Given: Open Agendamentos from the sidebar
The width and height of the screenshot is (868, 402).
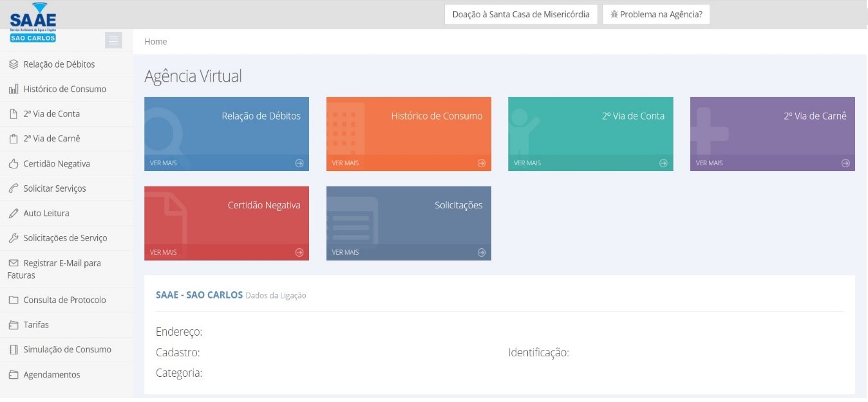Looking at the screenshot, I should tap(52, 374).
